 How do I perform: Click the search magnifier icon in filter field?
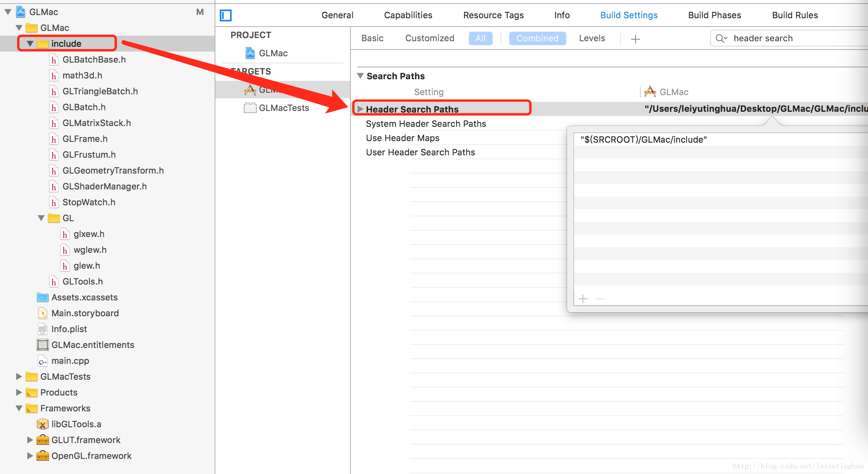tap(721, 38)
